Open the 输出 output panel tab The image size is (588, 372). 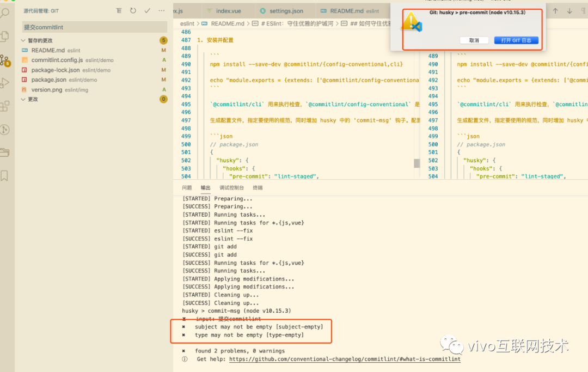pyautogui.click(x=205, y=187)
